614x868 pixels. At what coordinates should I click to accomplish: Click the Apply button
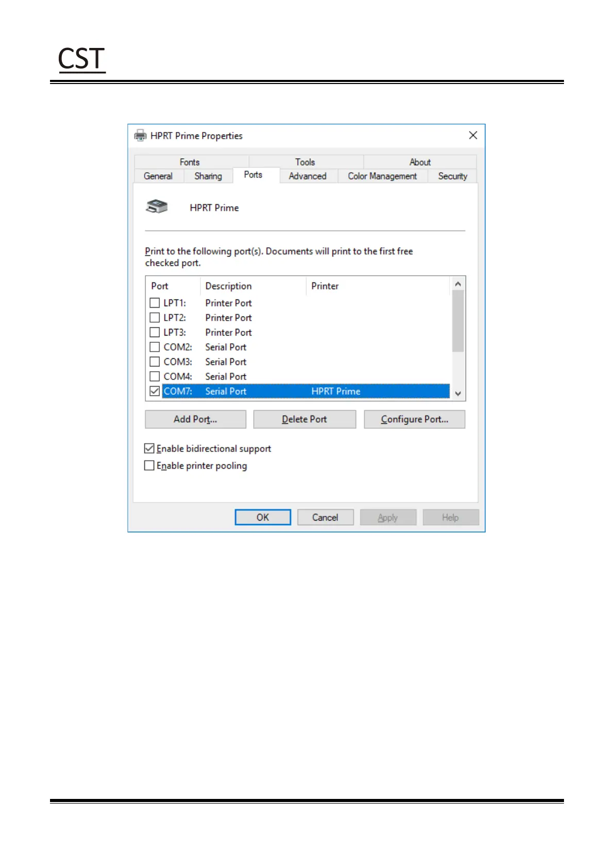[x=388, y=518]
